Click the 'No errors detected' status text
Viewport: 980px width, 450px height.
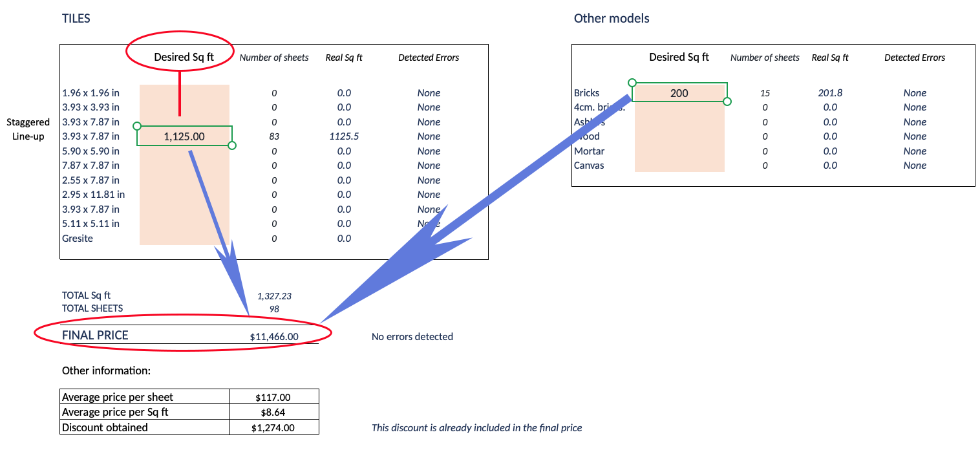(412, 336)
